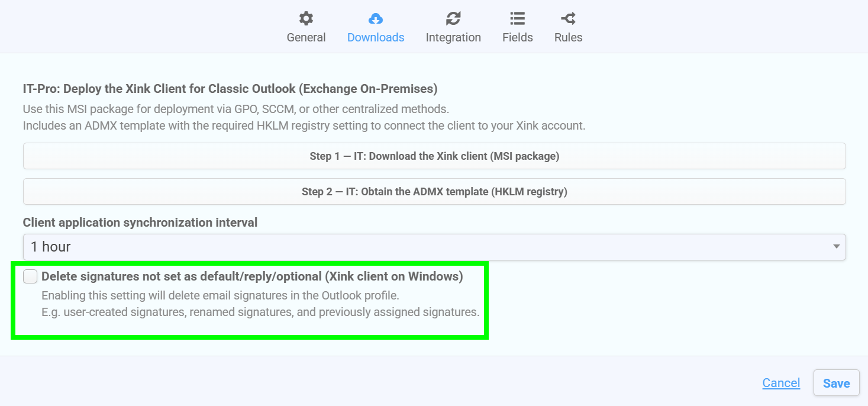
Task: Click the Rules branching arrows icon
Action: 568,18
